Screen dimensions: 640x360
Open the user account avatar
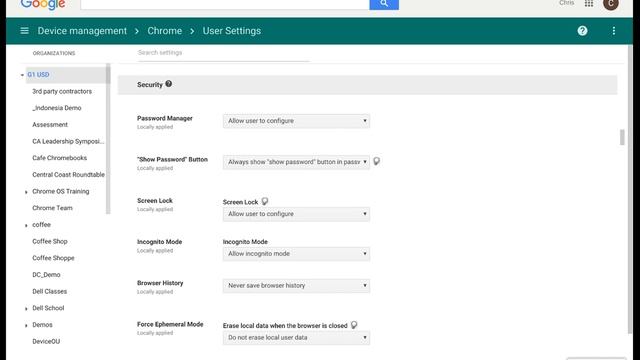[x=611, y=4]
